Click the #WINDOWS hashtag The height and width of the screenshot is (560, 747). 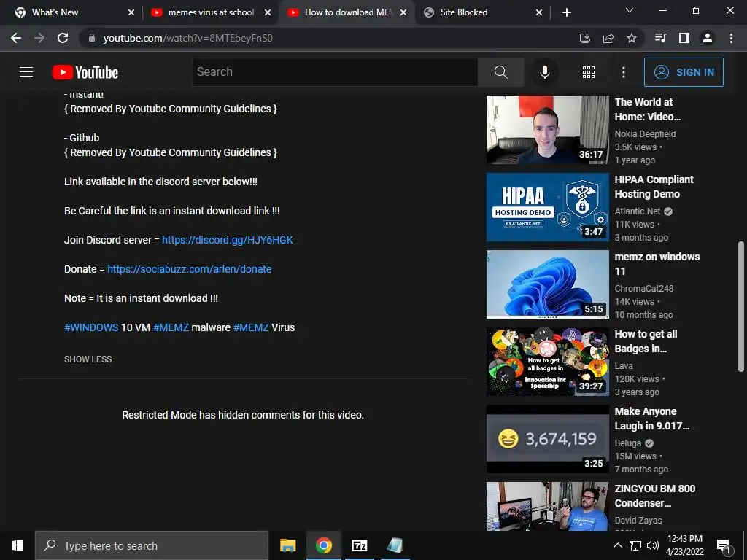(91, 327)
